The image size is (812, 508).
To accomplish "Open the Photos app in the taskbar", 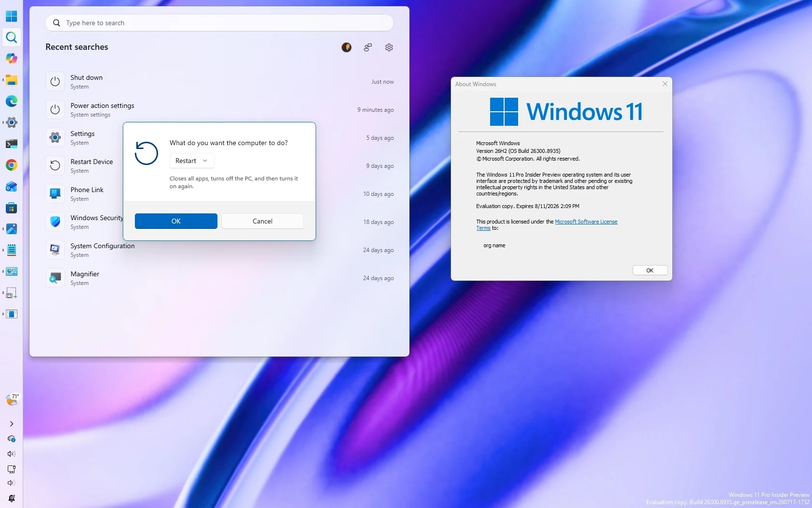I will pos(11,229).
